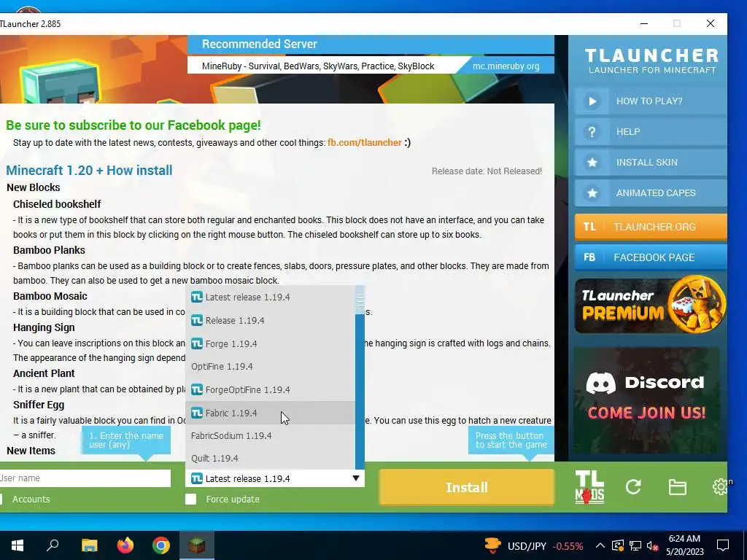
Task: Open the Help button
Action: tap(651, 132)
